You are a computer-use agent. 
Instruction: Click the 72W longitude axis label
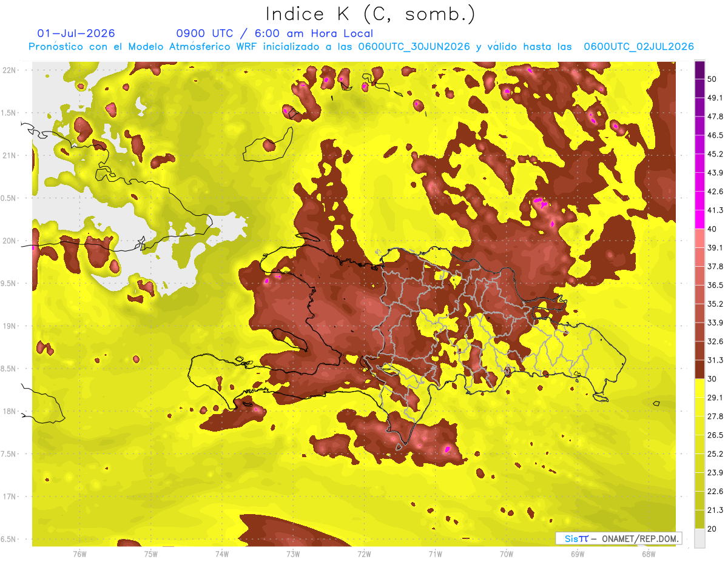click(x=364, y=554)
